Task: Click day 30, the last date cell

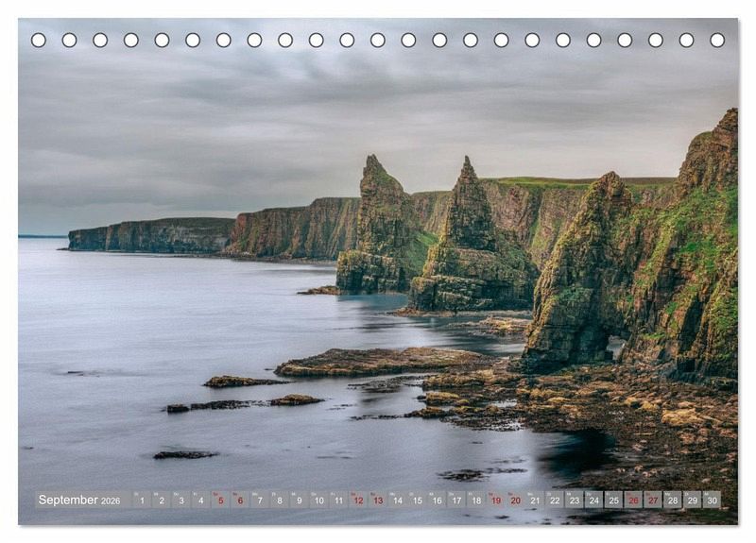Action: [712, 500]
